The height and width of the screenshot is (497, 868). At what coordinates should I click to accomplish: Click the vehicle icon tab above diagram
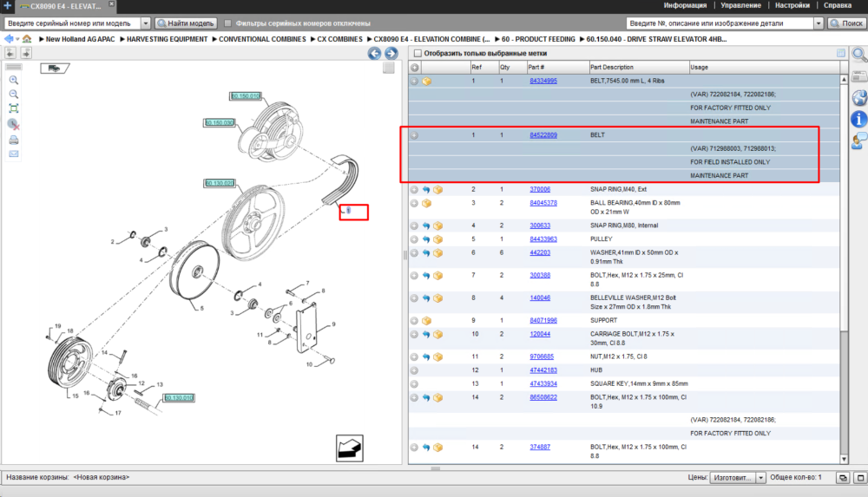click(54, 68)
